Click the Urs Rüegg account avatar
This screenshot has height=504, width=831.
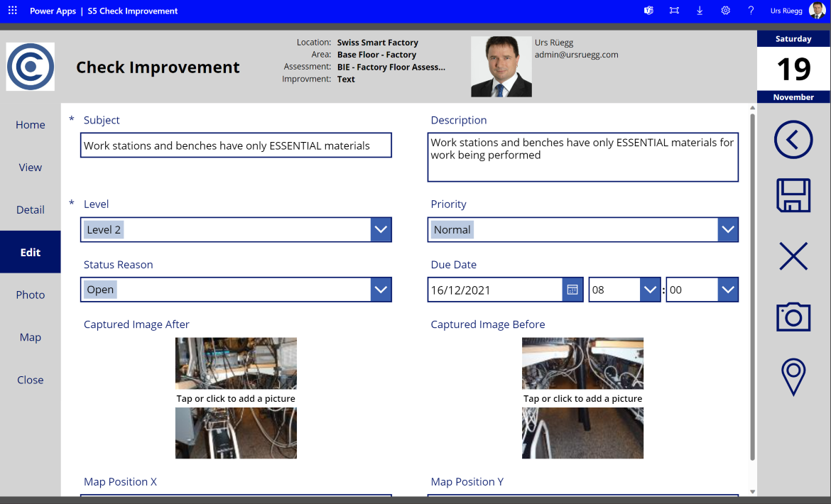coord(818,11)
